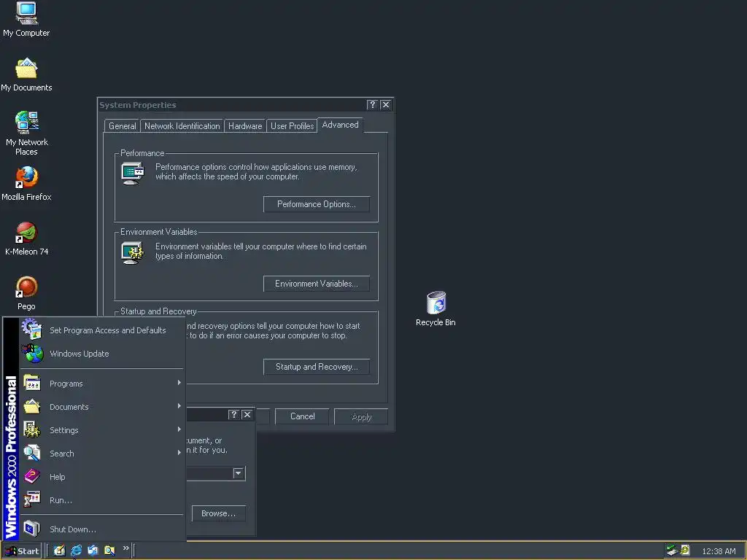
Task: Cancel the System Properties dialog
Action: (302, 416)
